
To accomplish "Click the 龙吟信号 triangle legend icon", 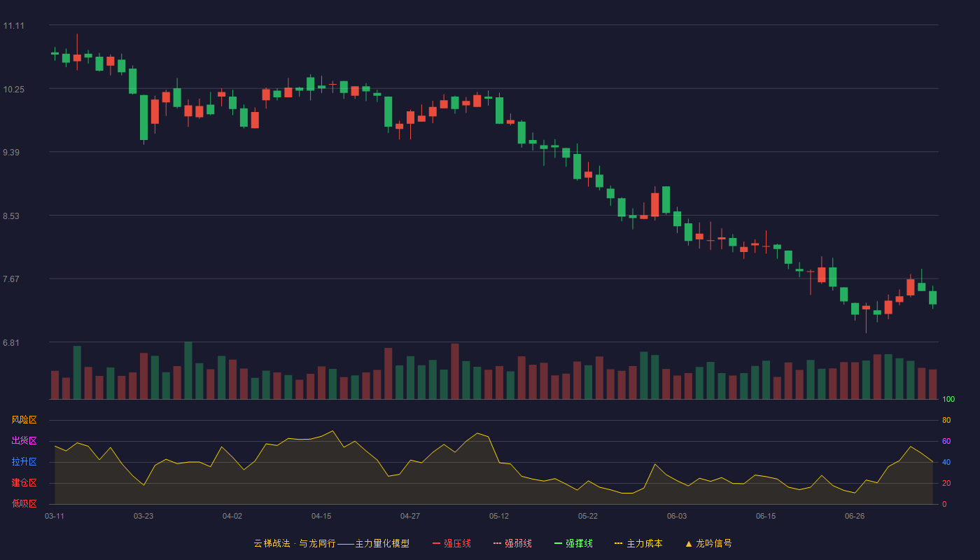I will click(688, 543).
